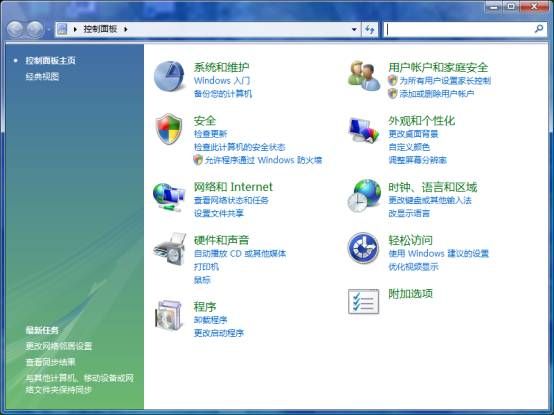The width and height of the screenshot is (554, 415).
Task: Open 系统和维护 pie chart icon
Action: [169, 76]
